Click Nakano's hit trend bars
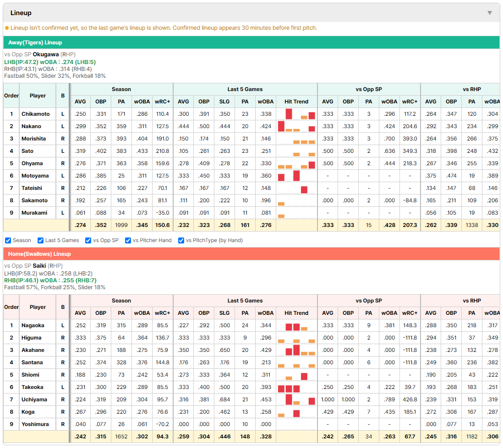503x448 pixels. [296, 126]
